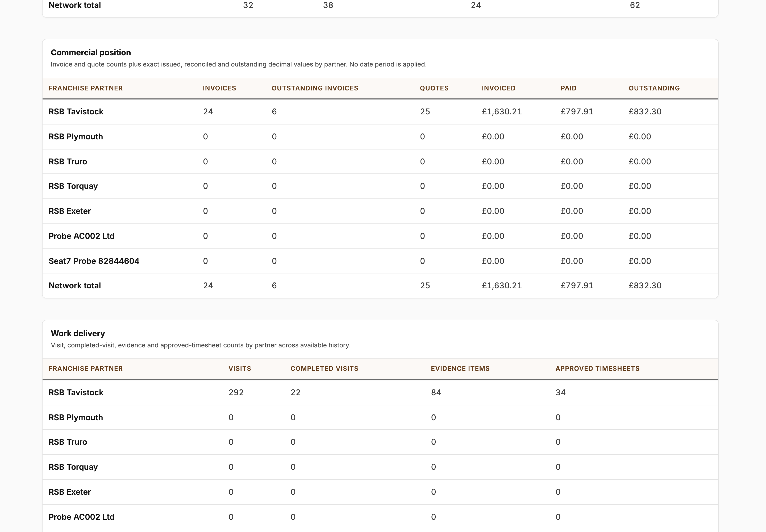This screenshot has height=532, width=766.
Task: Select RSB Plymouth in Work delivery table
Action: pos(76,418)
